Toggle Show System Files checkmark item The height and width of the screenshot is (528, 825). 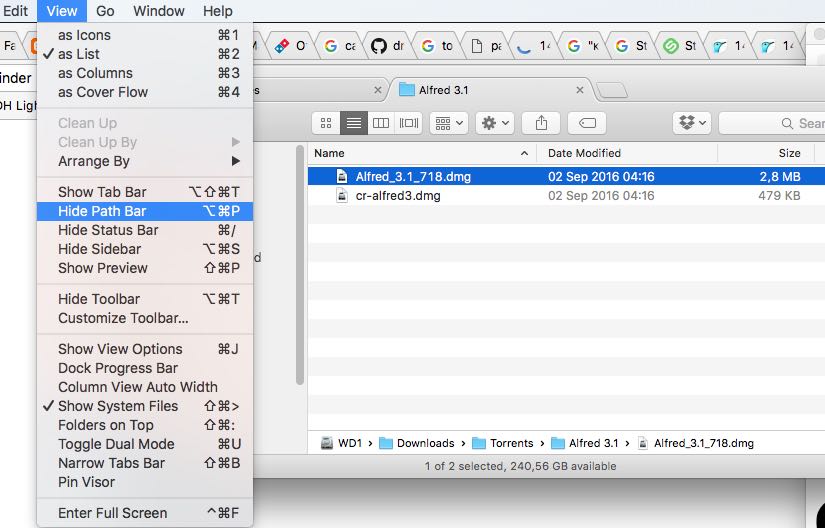(145, 405)
